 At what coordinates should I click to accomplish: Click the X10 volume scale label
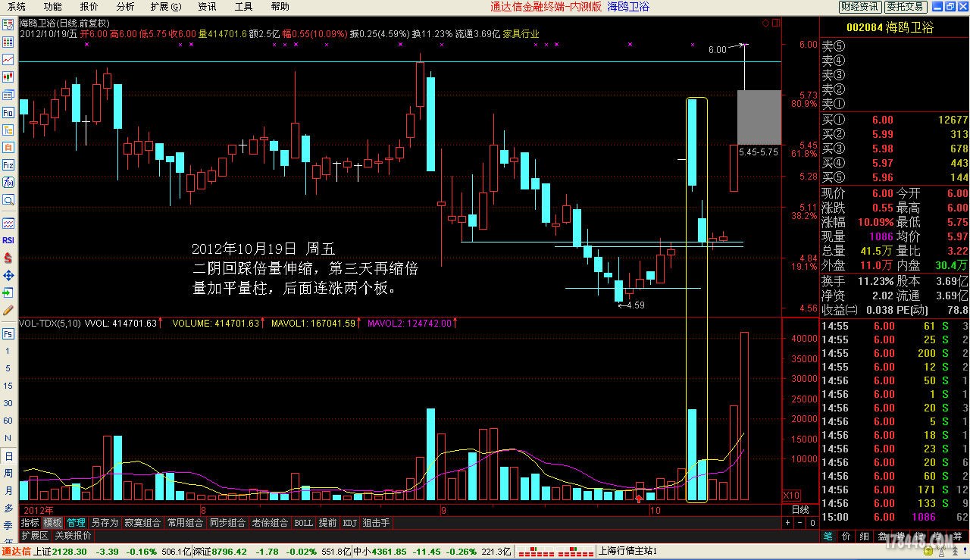pyautogui.click(x=790, y=495)
